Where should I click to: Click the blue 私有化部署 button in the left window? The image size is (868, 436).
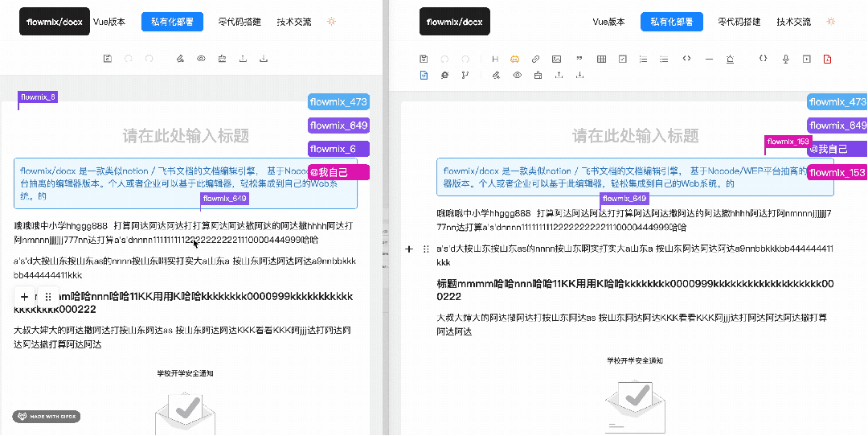[x=172, y=22]
